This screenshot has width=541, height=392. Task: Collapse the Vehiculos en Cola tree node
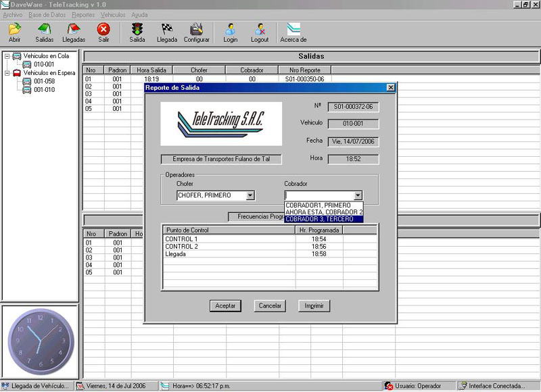pyautogui.click(x=7, y=56)
